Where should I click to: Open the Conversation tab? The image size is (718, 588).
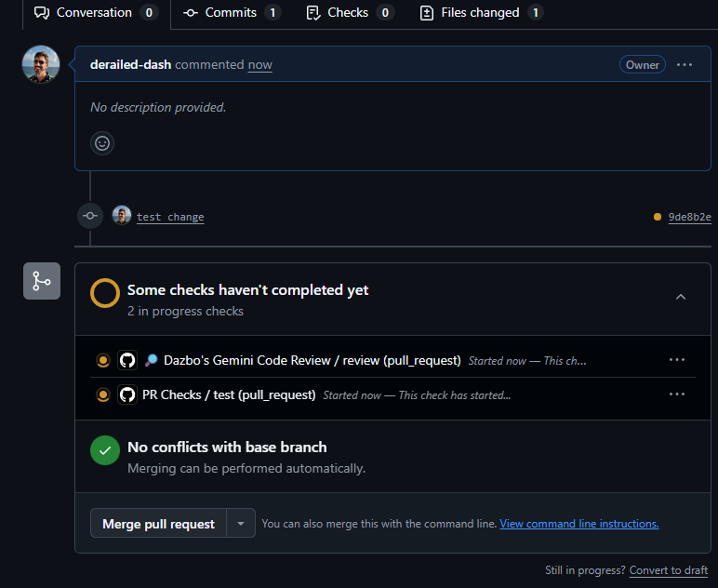click(96, 13)
